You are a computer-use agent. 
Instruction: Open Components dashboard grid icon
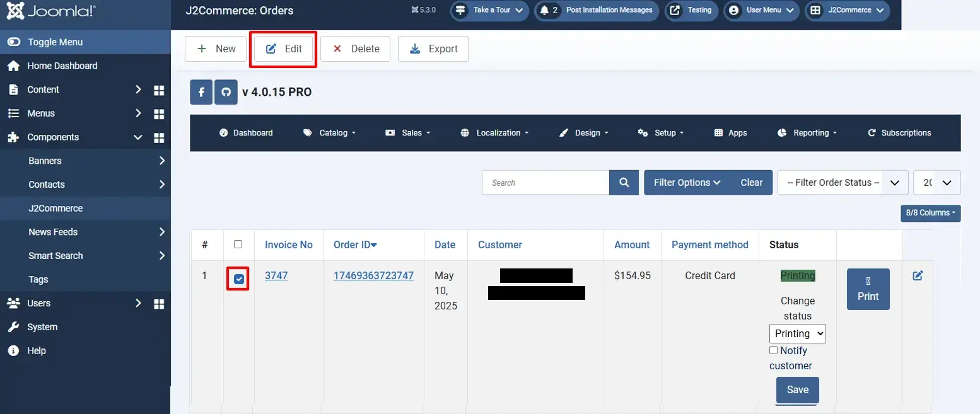coord(159,137)
